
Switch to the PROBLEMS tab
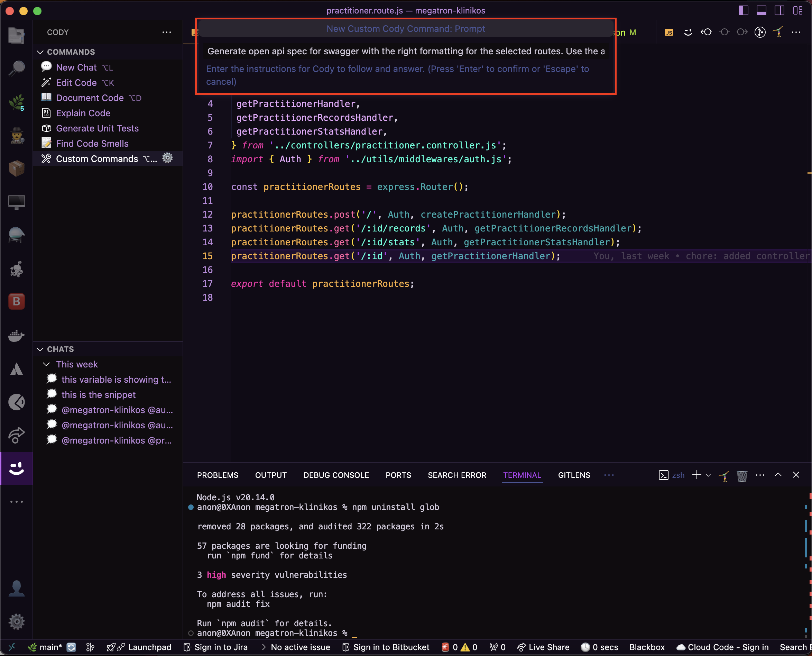point(218,475)
